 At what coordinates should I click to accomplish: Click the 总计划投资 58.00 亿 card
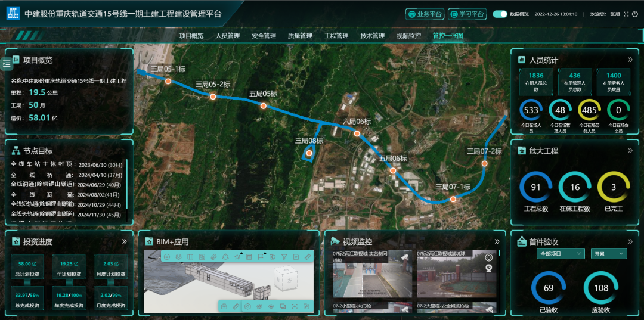[27, 267]
